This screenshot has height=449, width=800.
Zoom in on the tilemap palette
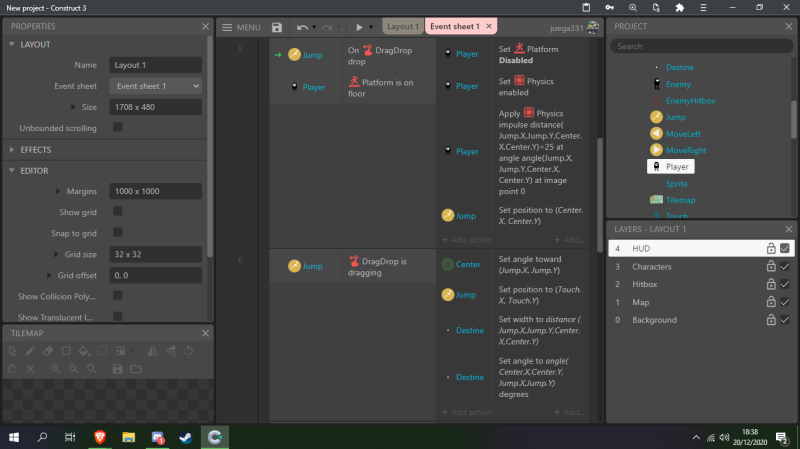tap(56, 369)
